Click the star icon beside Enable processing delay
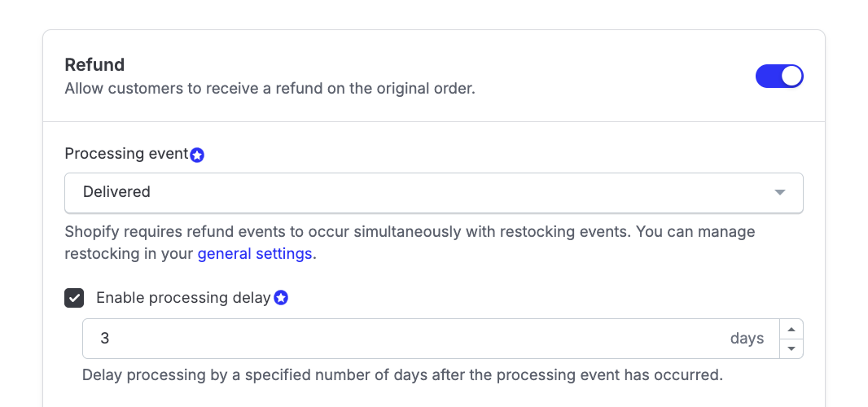868x407 pixels. 281,298
